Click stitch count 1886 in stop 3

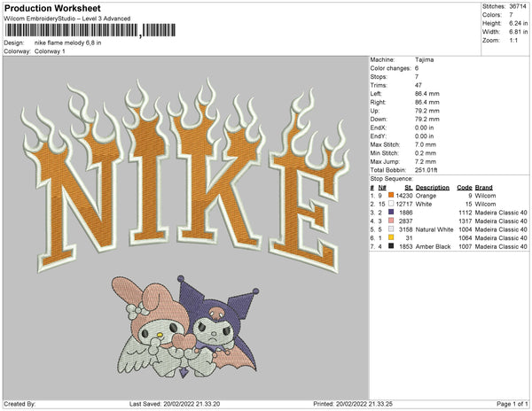(406, 213)
